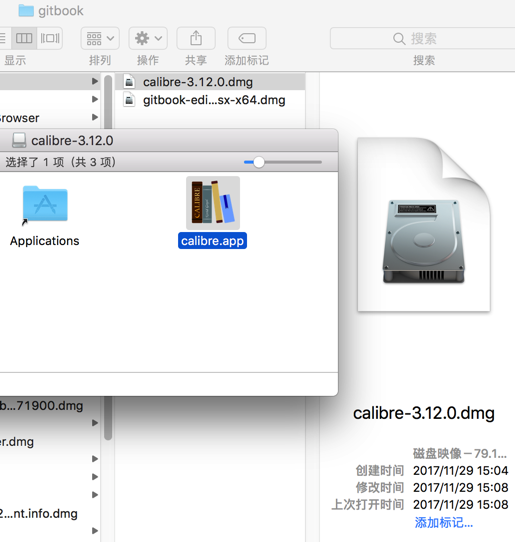Click the disk image preview thumbnail
515x542 pixels.
pyautogui.click(x=424, y=225)
